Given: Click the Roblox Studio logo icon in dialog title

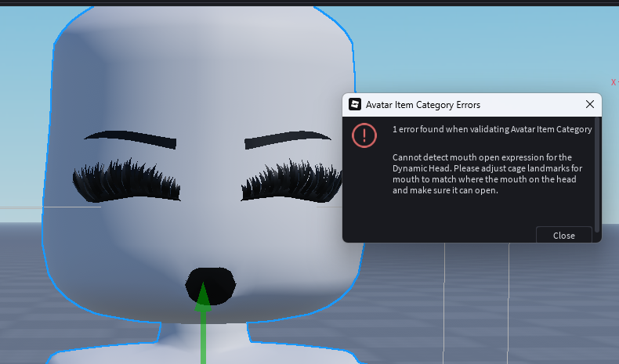Looking at the screenshot, I should (355, 105).
